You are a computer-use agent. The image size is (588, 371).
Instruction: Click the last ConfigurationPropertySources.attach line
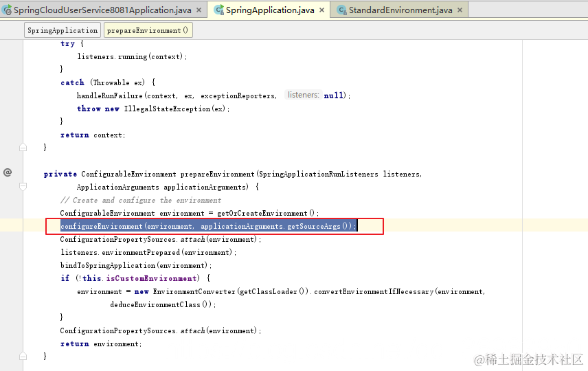[161, 330]
